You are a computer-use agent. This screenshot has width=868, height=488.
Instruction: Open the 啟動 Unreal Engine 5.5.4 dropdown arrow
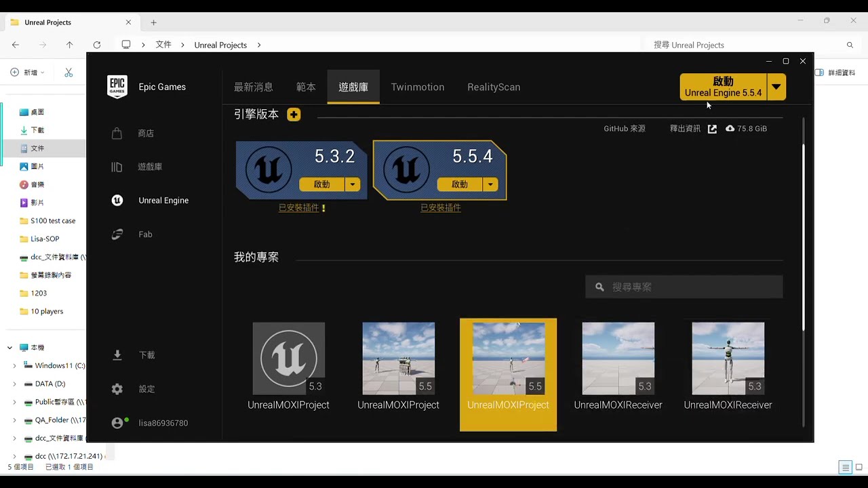click(776, 87)
